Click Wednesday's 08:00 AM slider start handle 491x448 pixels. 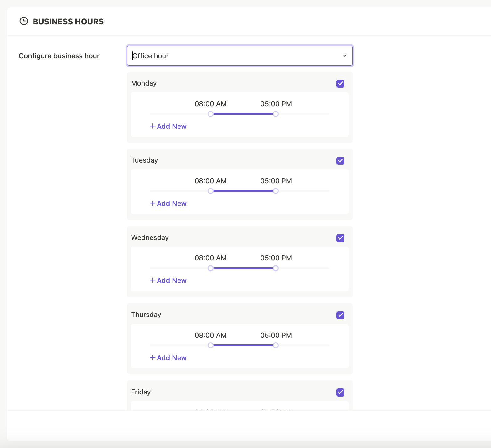coord(211,268)
